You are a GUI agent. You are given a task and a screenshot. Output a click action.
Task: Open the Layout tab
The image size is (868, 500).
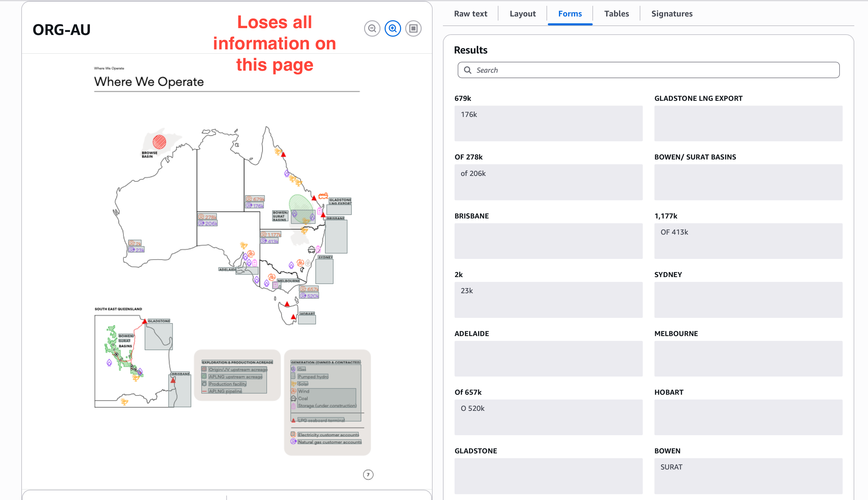pyautogui.click(x=522, y=14)
